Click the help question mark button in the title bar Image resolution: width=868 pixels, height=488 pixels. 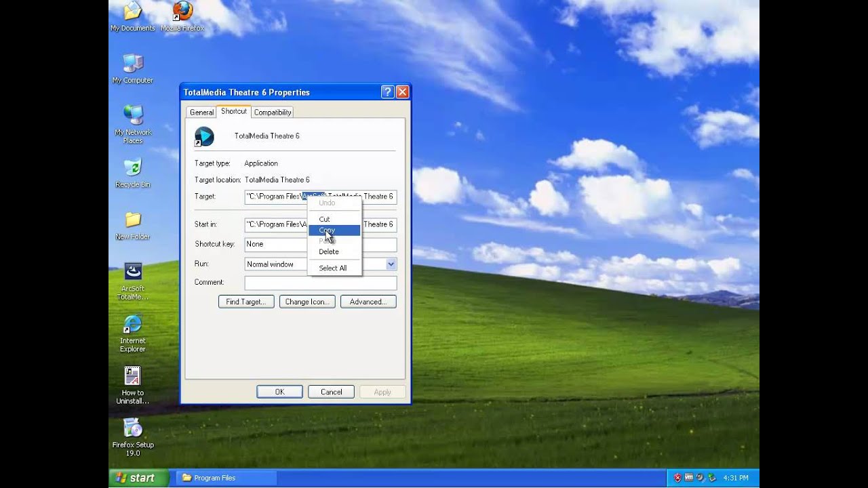pyautogui.click(x=387, y=92)
